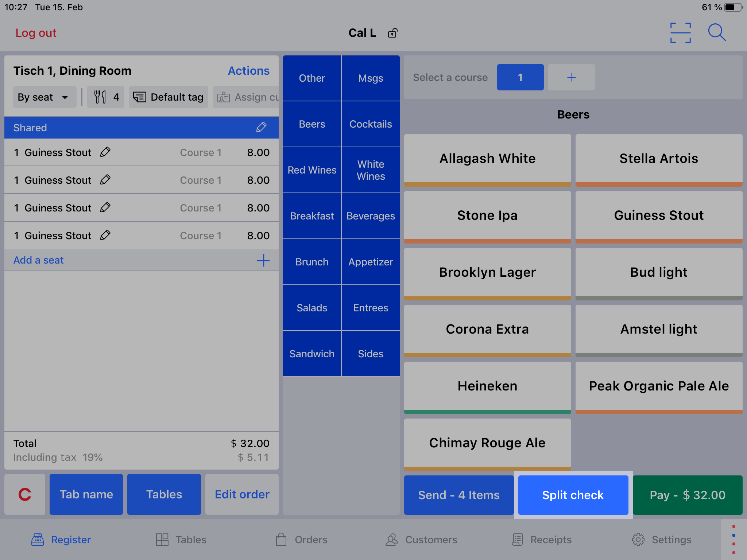Open Salads category
The width and height of the screenshot is (747, 560).
[312, 308]
